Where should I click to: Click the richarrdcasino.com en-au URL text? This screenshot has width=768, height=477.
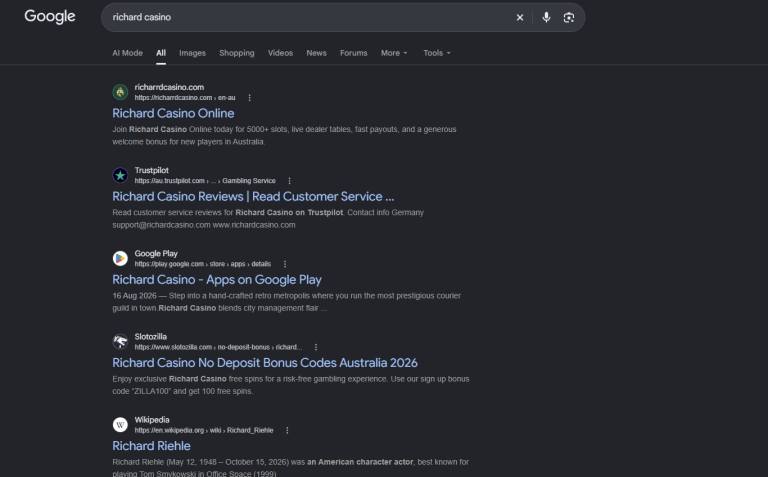pyautogui.click(x=185, y=98)
